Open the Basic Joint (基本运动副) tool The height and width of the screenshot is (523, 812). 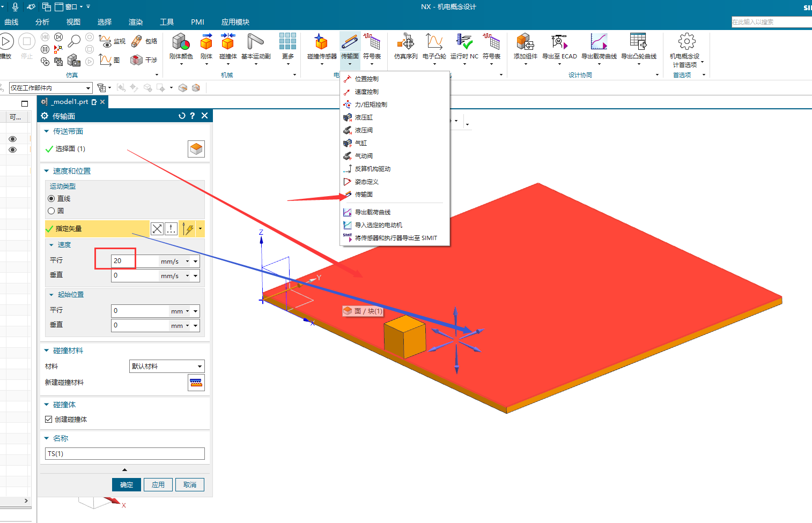click(x=256, y=46)
